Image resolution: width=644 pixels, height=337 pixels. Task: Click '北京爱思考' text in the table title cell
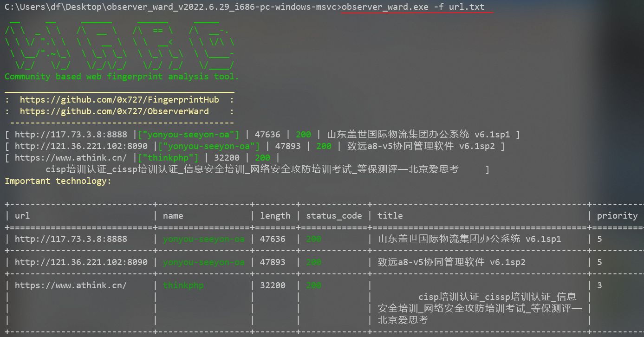point(403,320)
